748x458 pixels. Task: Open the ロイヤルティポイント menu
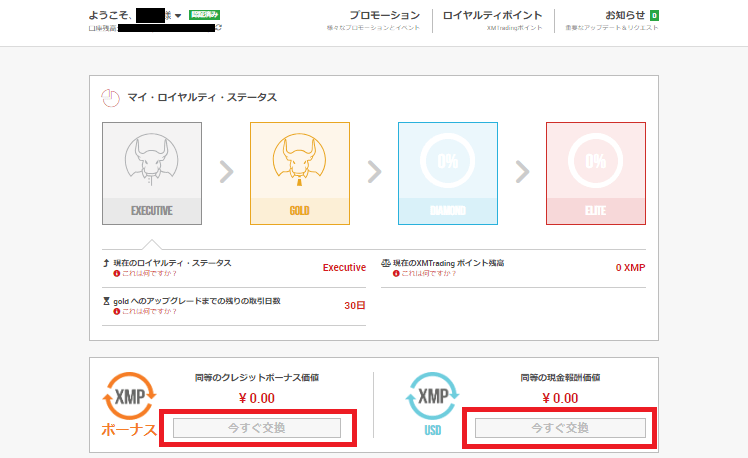(x=492, y=15)
